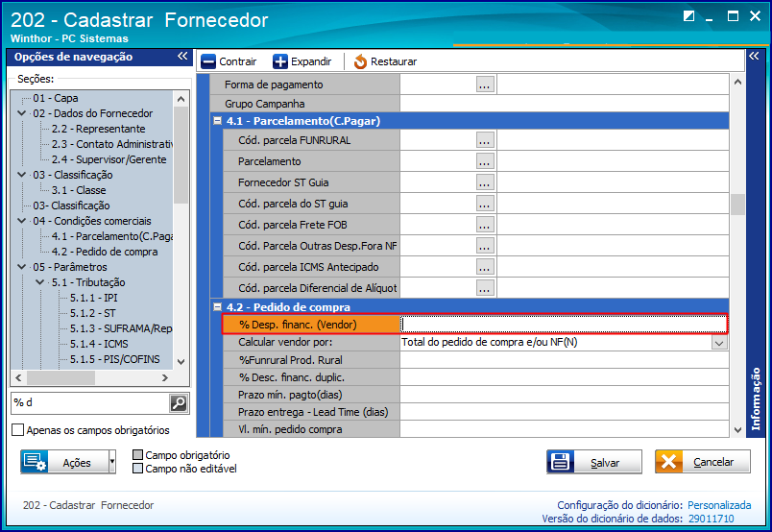Screen dimensions: 772x532
Task: Toggle Apenas os campos obrigatórios checkbox
Action: [x=17, y=430]
